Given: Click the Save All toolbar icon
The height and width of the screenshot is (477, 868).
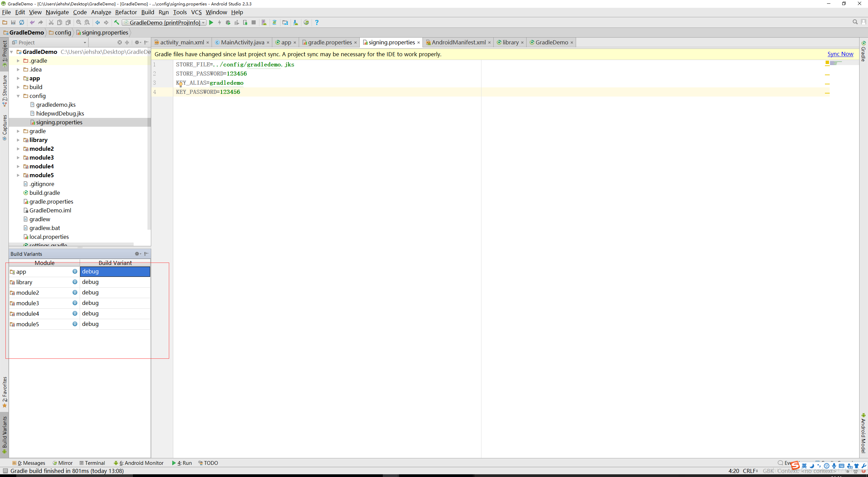Looking at the screenshot, I should 13,22.
